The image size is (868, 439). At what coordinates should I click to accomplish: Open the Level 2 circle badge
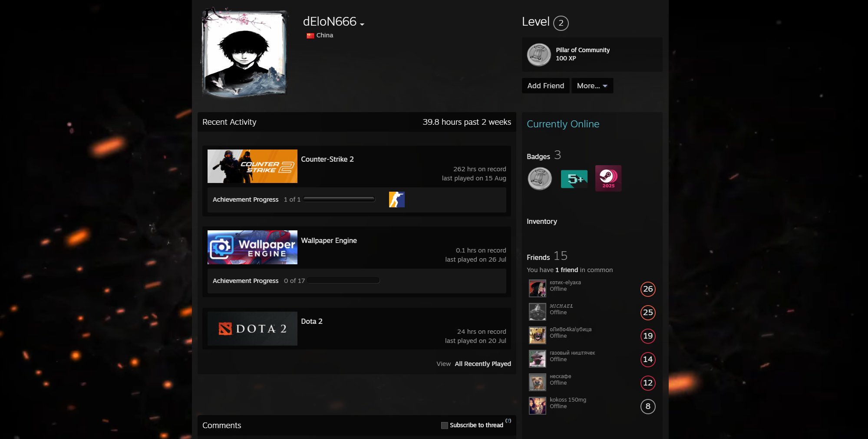[561, 23]
